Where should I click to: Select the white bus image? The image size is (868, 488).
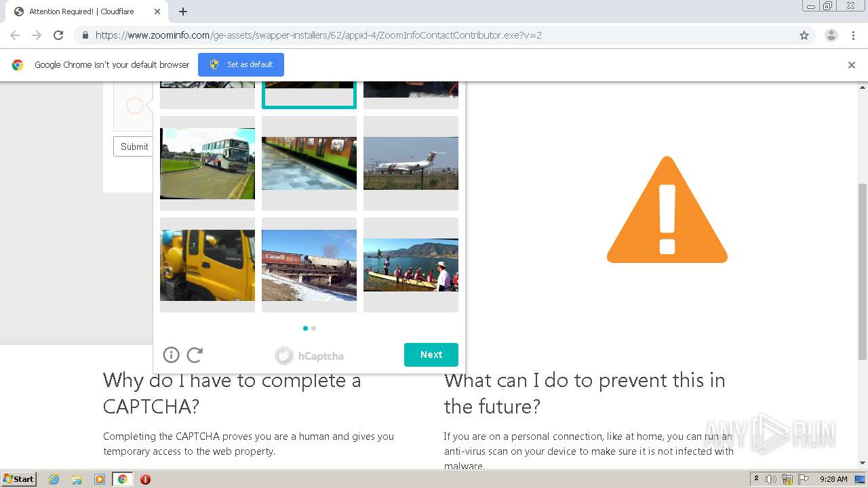point(208,163)
